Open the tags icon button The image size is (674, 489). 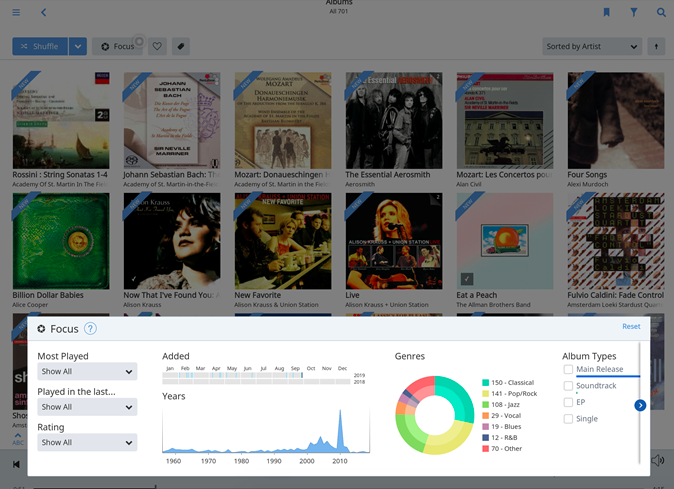click(181, 46)
